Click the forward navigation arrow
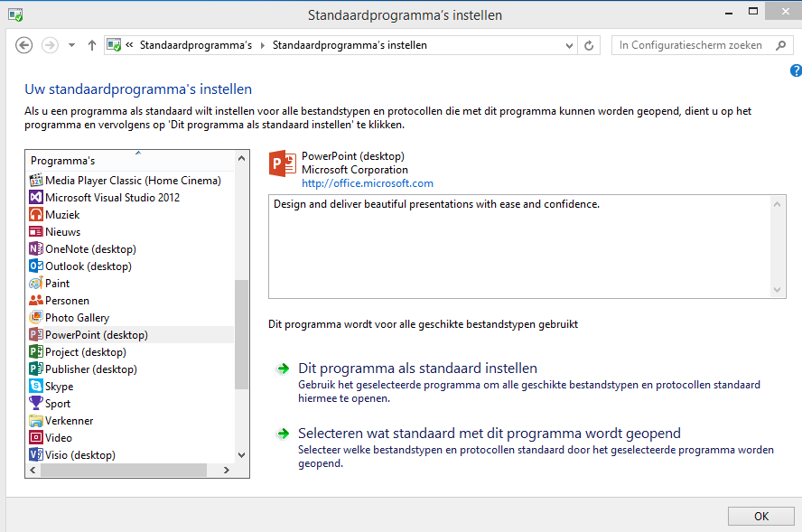Screen dimensions: 802x532 (50, 45)
